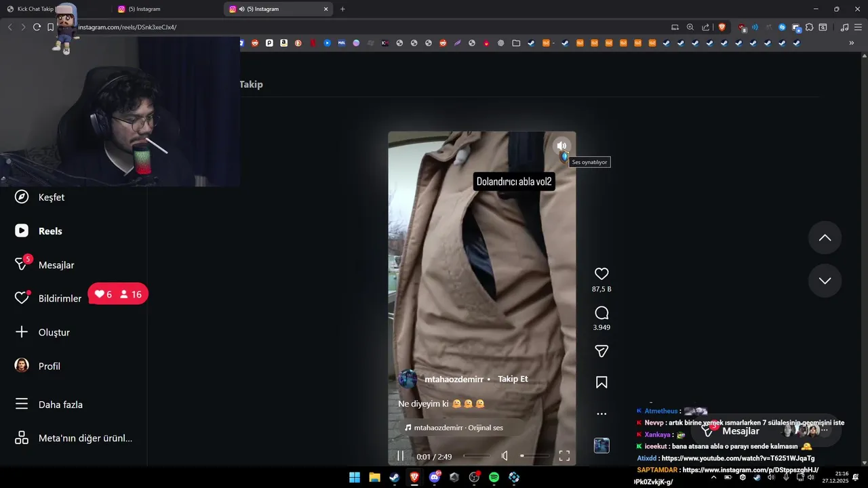The height and width of the screenshot is (488, 868).
Task: Open the Windows notification bell
Action: click(x=856, y=477)
